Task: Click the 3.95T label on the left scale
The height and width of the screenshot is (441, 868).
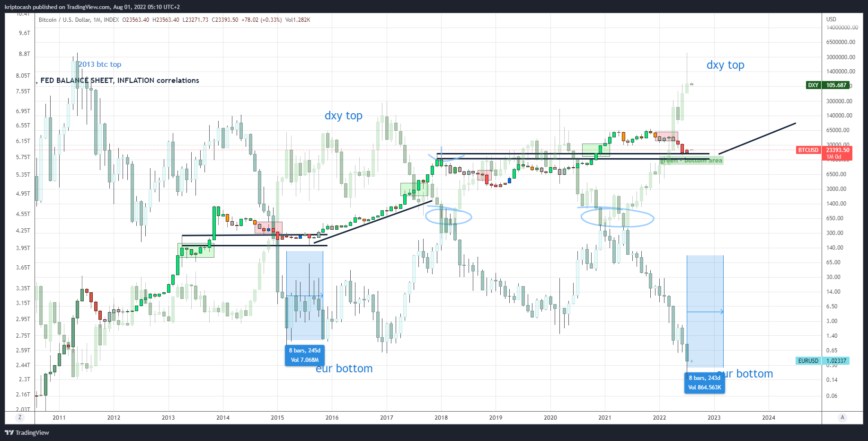Action: (23, 248)
